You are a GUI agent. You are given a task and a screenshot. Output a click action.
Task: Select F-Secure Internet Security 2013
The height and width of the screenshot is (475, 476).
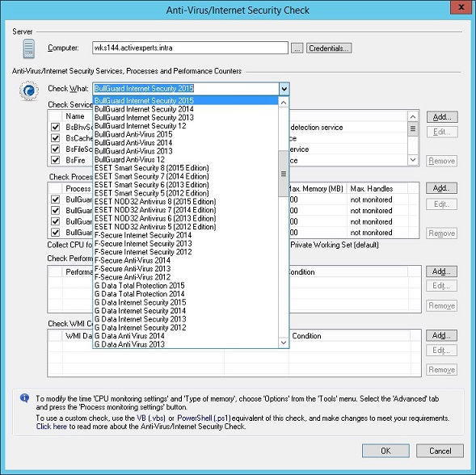pyautogui.click(x=186, y=243)
